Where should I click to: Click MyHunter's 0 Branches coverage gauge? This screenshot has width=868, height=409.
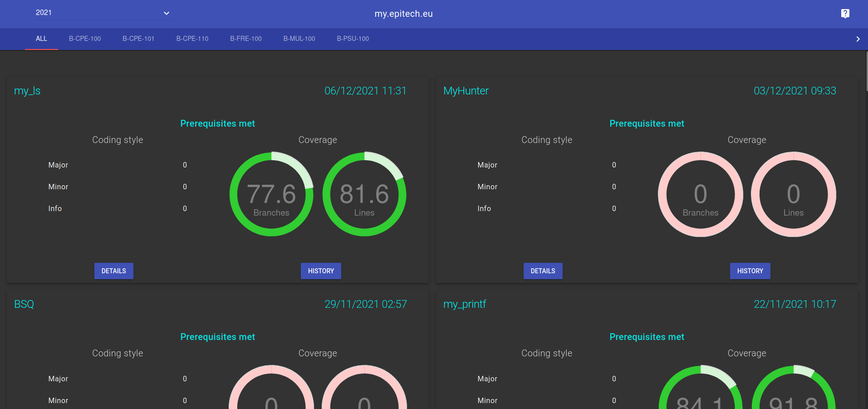[701, 194]
